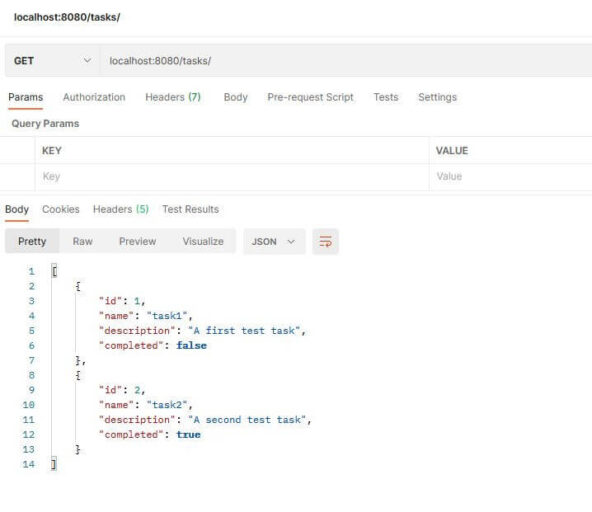Click the request URL input field
This screenshot has height=512, width=592.
point(346,61)
